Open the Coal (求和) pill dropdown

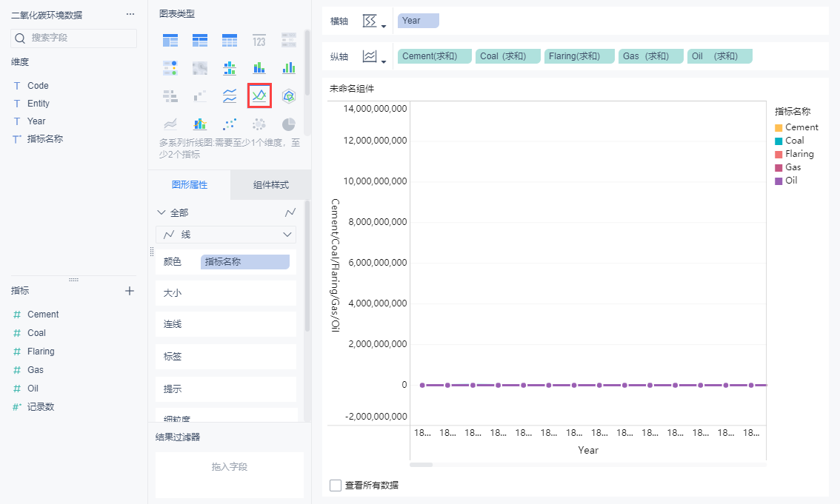(508, 56)
